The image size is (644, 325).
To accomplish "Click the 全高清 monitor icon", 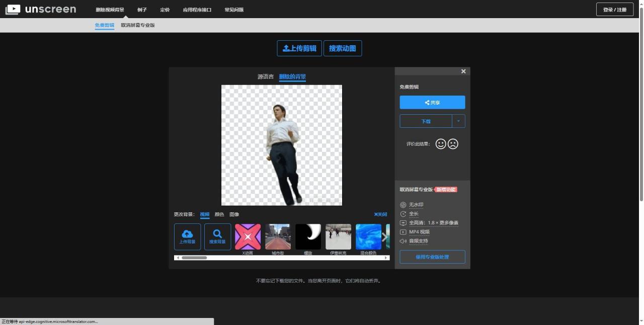I will tap(403, 223).
